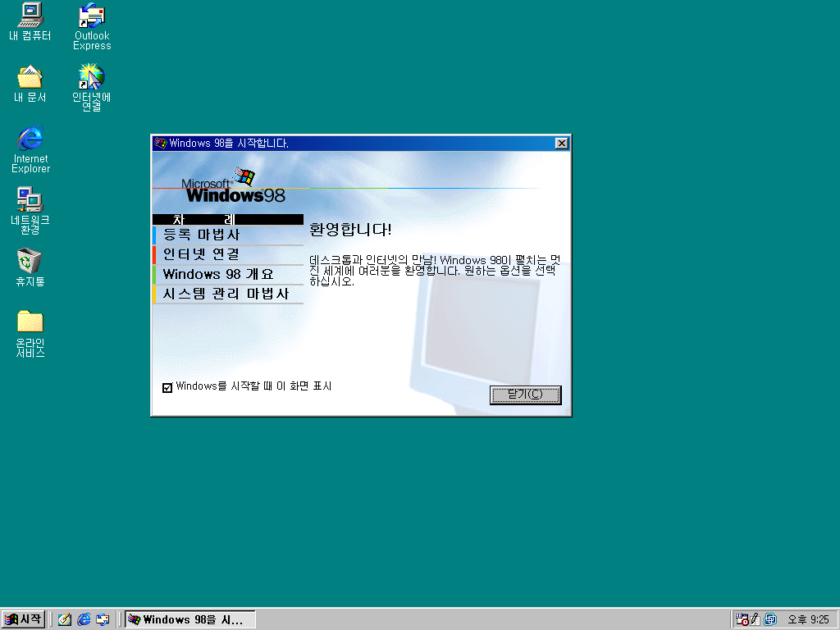840x630 pixels.
Task: Select 등록 마법사 in the contents
Action: click(228, 235)
